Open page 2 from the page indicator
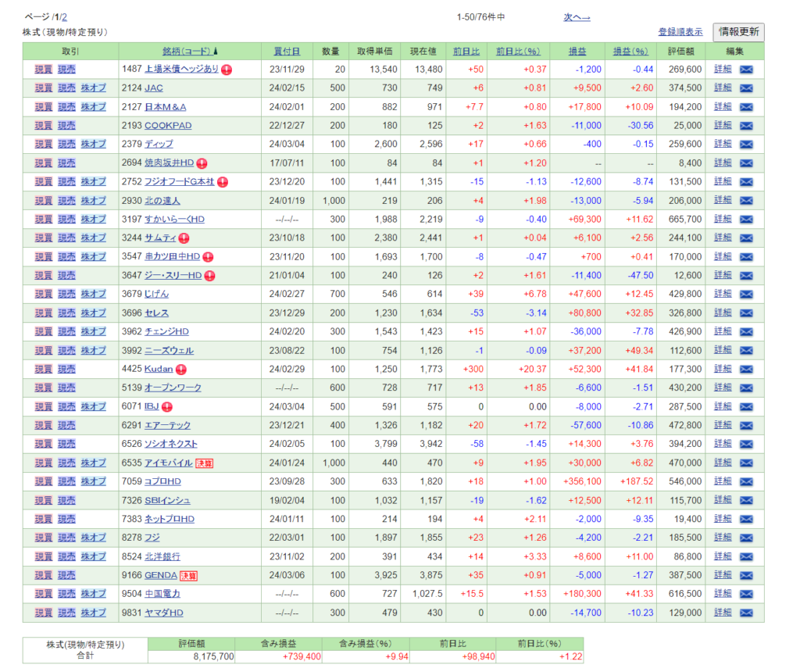Image resolution: width=800 pixels, height=672 pixels. click(64, 17)
